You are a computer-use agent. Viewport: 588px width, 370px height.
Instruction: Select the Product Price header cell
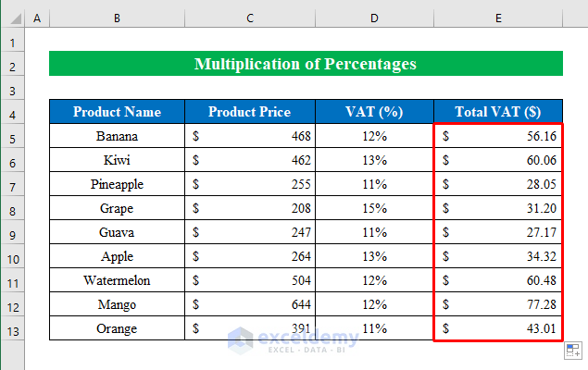coord(250,112)
